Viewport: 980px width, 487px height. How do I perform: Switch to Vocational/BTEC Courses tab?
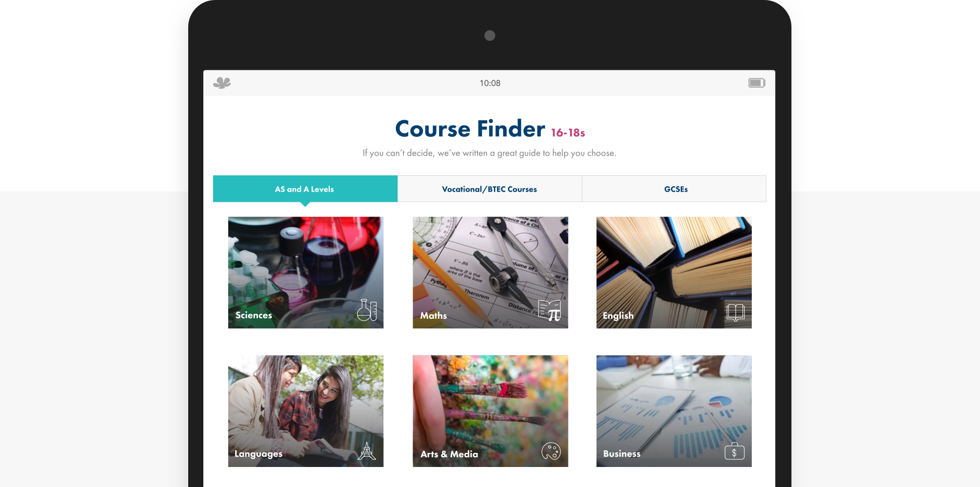pyautogui.click(x=489, y=189)
